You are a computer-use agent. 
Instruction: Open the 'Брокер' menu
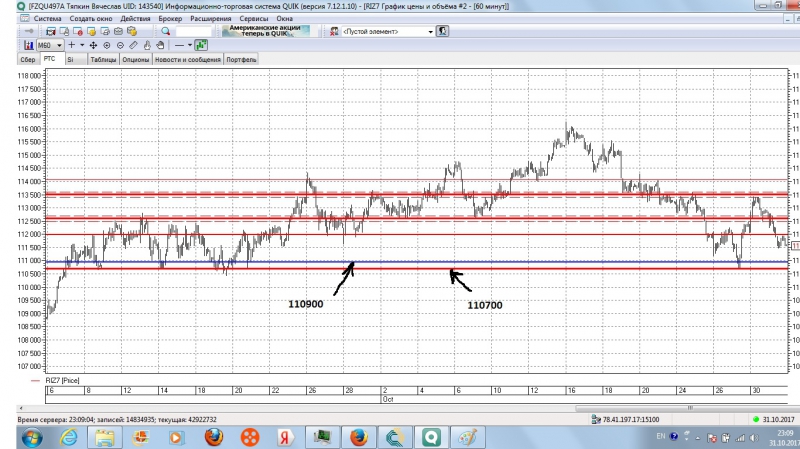[x=170, y=19]
